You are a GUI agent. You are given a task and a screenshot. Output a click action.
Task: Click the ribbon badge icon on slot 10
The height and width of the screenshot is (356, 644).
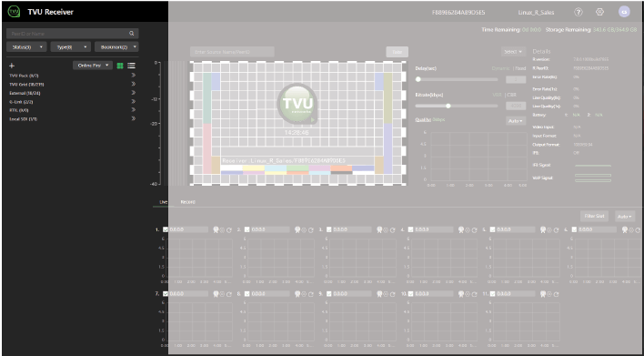tap(461, 294)
